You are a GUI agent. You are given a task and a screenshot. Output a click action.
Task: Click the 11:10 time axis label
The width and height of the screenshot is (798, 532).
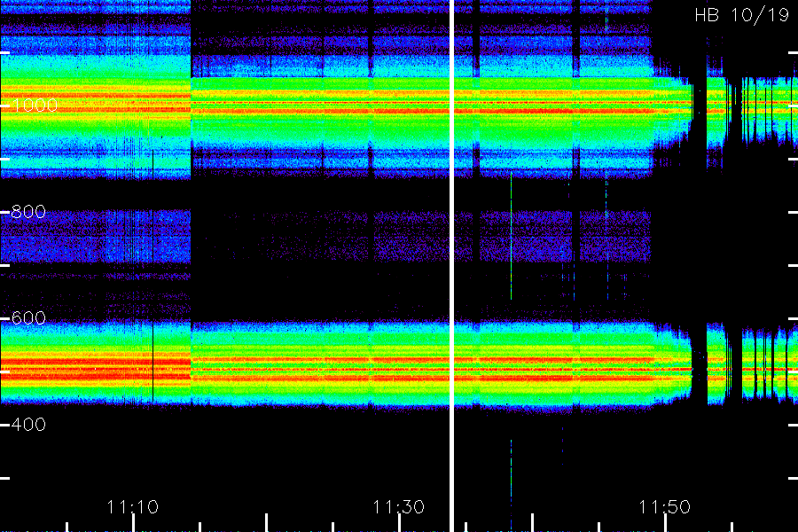[x=133, y=507]
